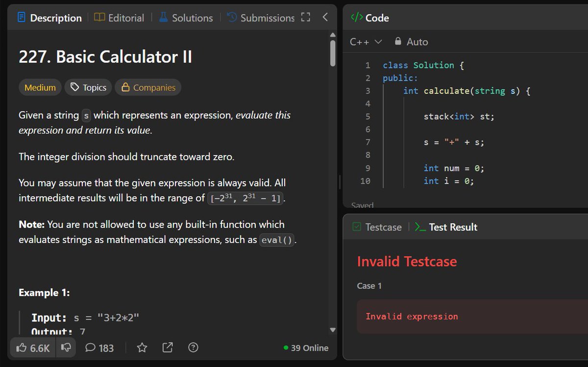Click the inline eval() code snippet
Viewport: 588px width, 367px height.
(x=277, y=240)
